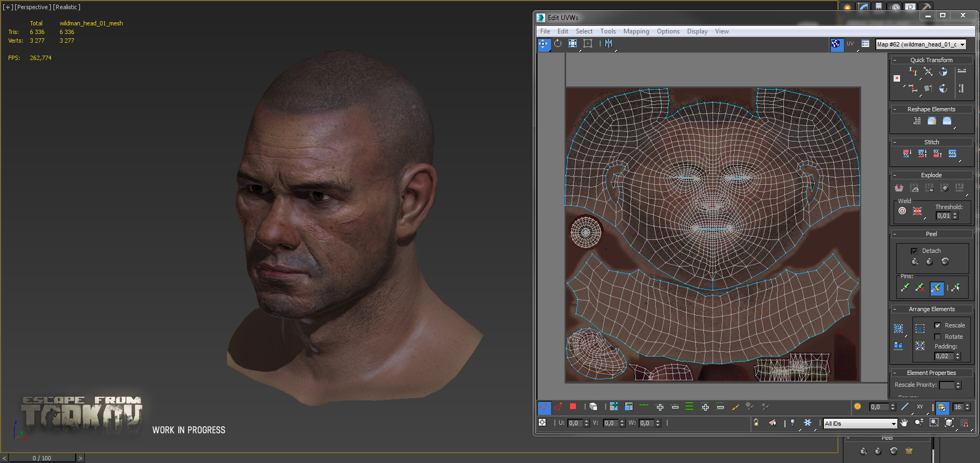Screen dimensions: 980x463
Task: Enable the Rotate checkbox in Arrange Elements
Action: (x=937, y=337)
